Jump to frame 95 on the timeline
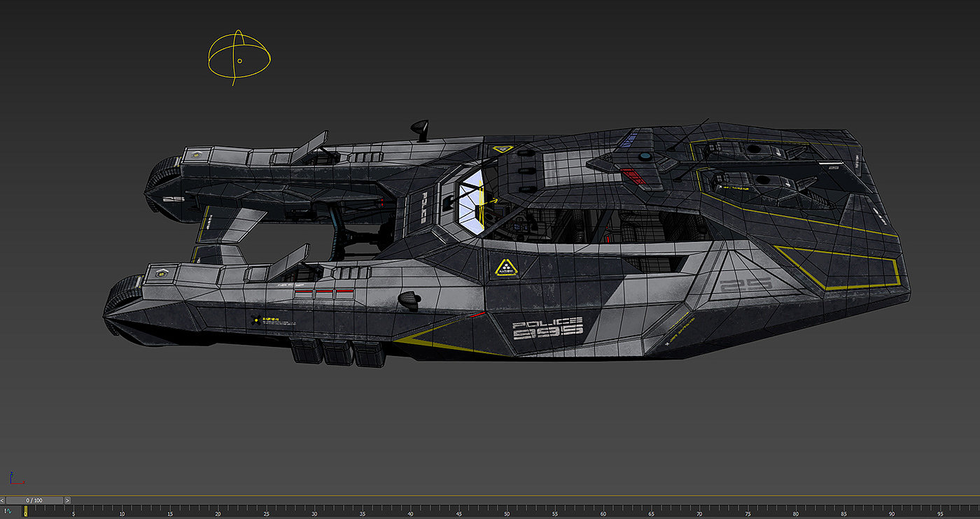Viewport: 980px width, 519px height. (940, 511)
